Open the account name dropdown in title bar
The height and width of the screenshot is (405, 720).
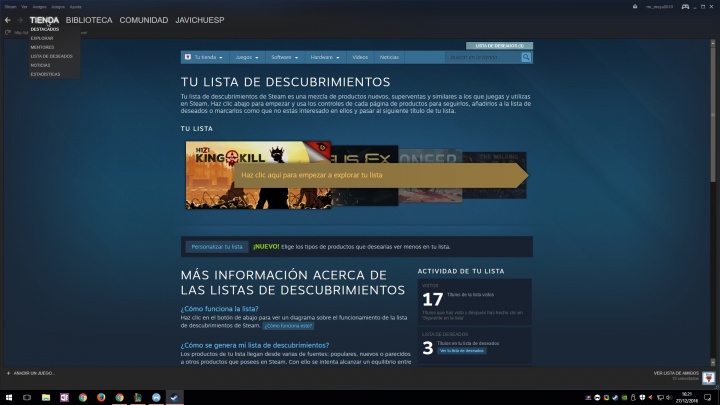click(x=659, y=6)
